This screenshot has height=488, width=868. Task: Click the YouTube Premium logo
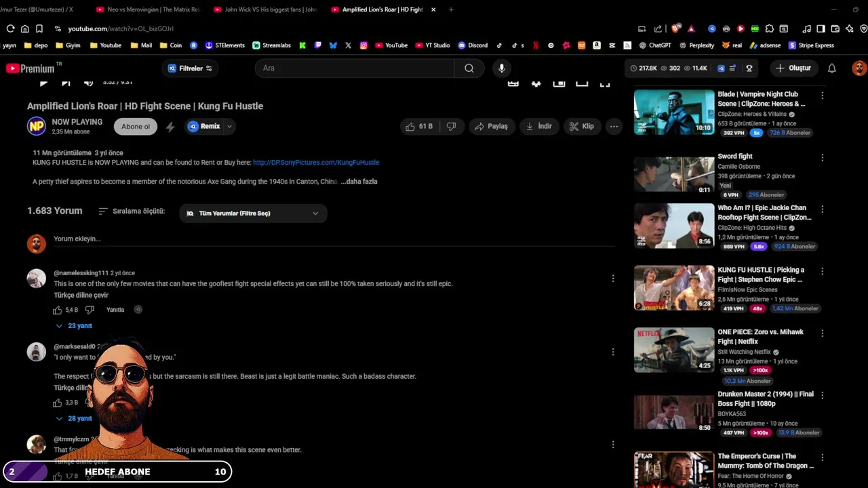click(33, 68)
